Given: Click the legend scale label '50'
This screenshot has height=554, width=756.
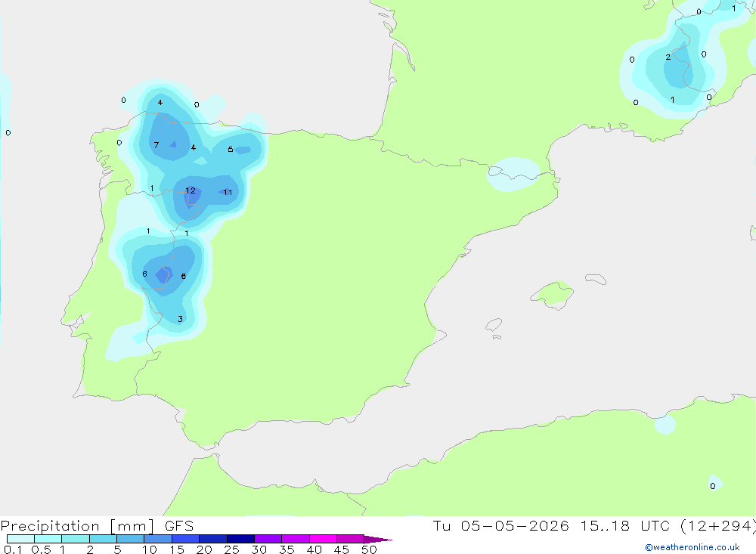Looking at the screenshot, I should (x=369, y=549).
